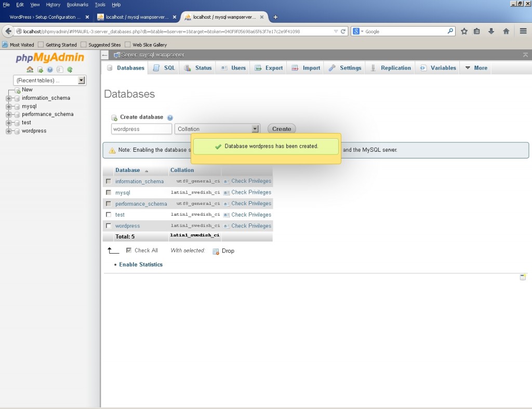The image size is (532, 409).
Task: Open the Variables tab
Action: point(438,68)
